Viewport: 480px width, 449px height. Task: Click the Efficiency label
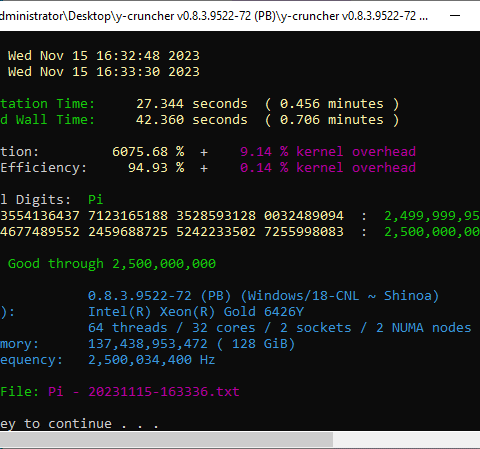(43, 168)
